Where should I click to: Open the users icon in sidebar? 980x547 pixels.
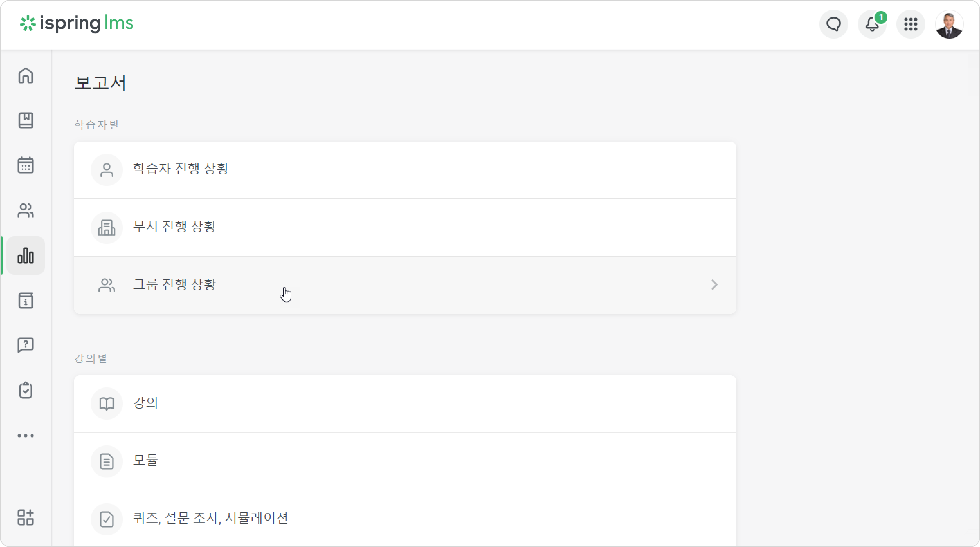tap(26, 210)
